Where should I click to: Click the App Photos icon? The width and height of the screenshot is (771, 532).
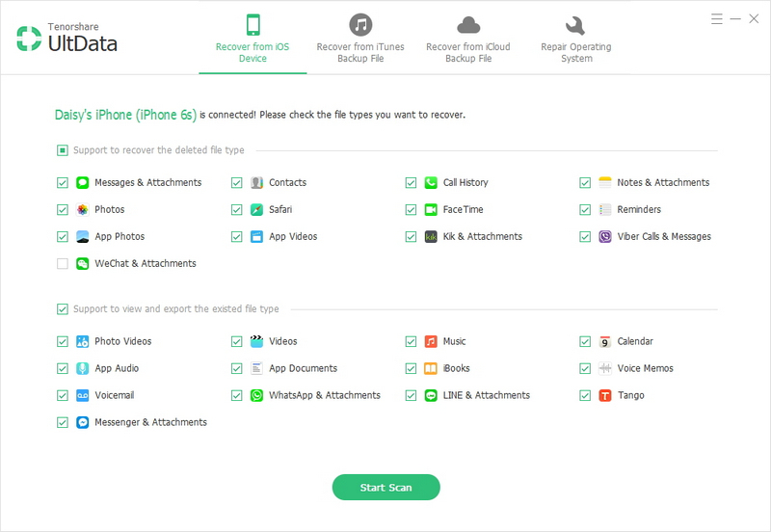click(x=82, y=237)
